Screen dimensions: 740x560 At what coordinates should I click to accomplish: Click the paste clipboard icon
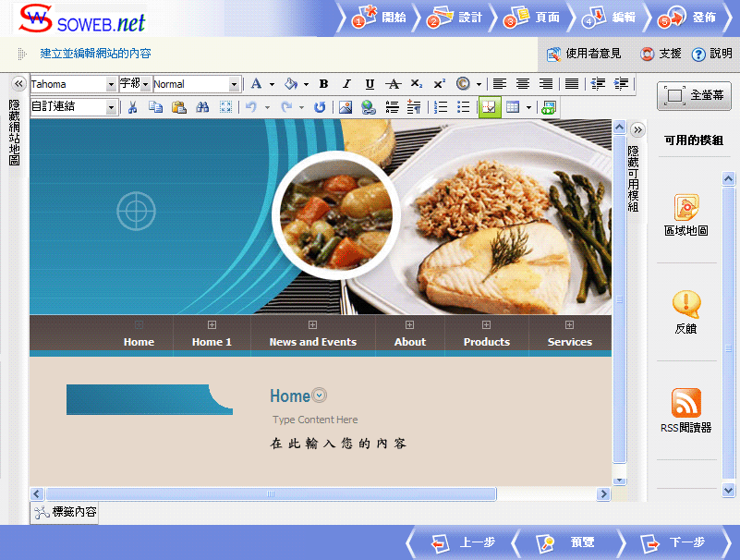tap(179, 107)
